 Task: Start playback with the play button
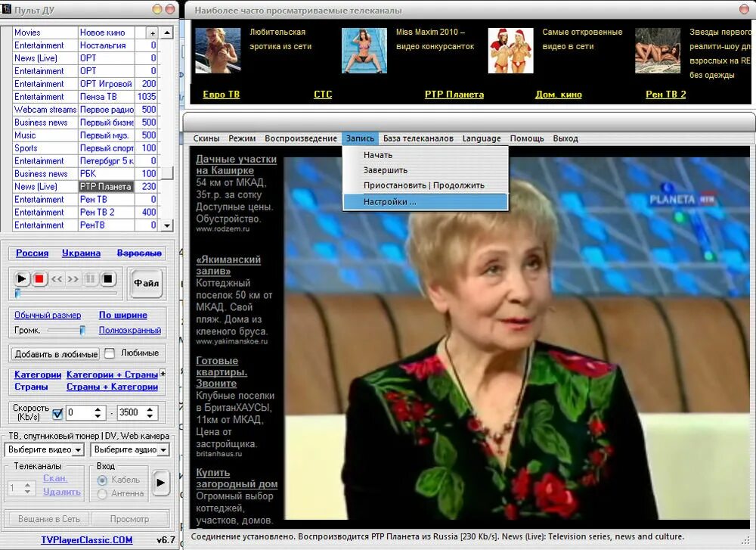pyautogui.click(x=21, y=279)
